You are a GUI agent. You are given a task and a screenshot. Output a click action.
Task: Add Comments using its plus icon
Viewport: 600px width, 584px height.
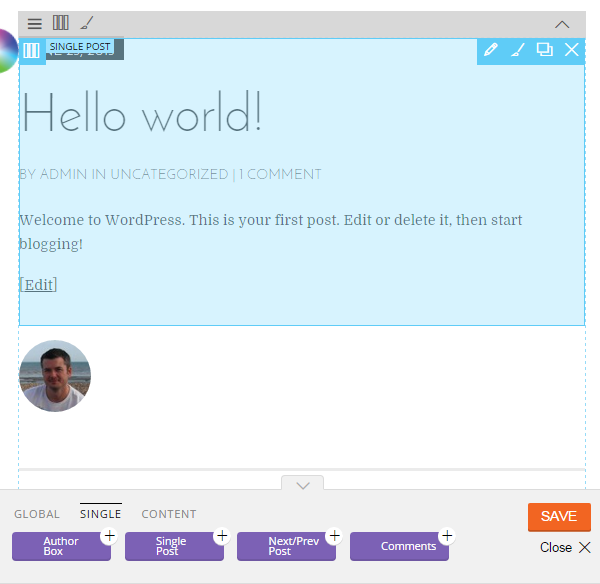coord(447,536)
